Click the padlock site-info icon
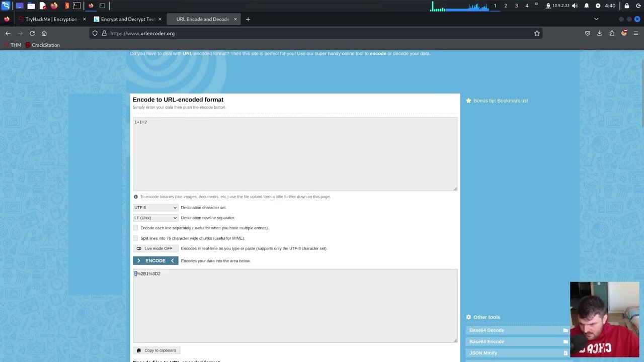Screen dimensions: 644x362 (x=104, y=33)
